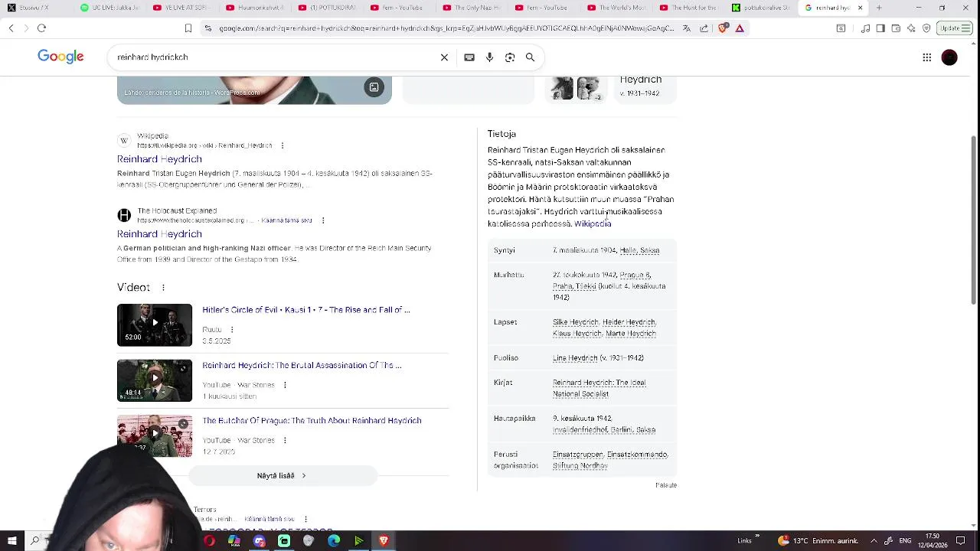Open options for The Butcher Of Prague video

[285, 440]
